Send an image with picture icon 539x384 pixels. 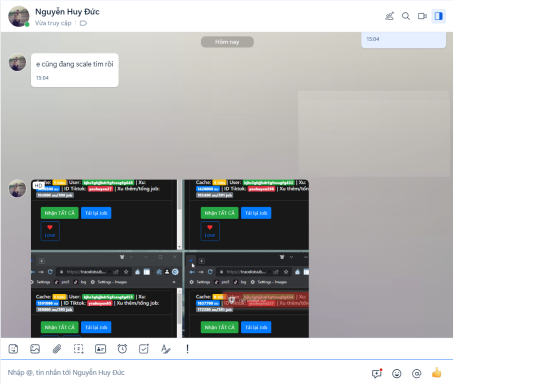[35, 349]
